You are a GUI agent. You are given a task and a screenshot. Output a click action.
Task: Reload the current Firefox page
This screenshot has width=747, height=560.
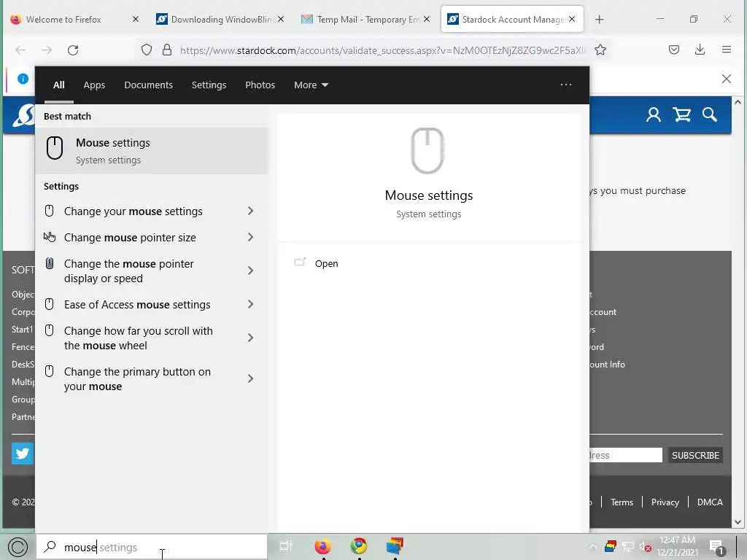73,50
